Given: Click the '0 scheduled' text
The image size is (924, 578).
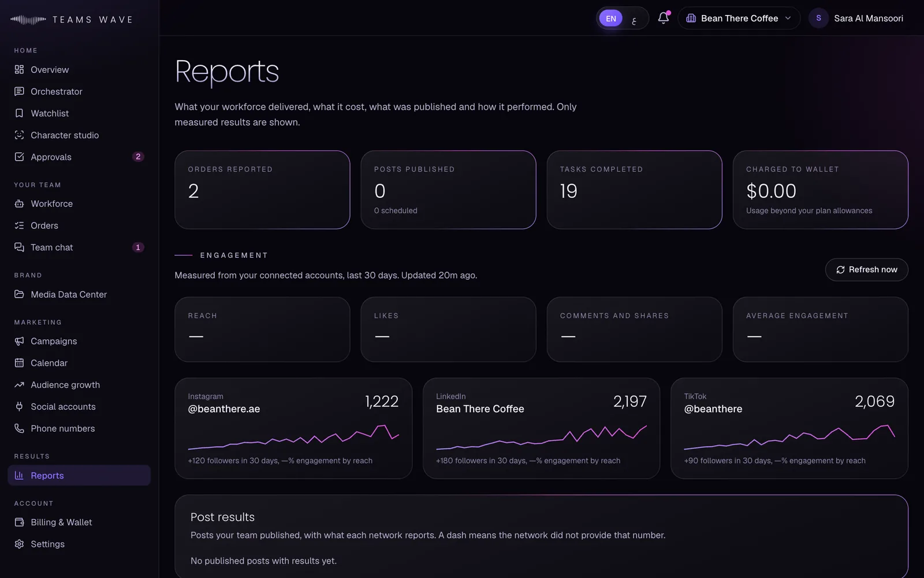Looking at the screenshot, I should click(396, 210).
